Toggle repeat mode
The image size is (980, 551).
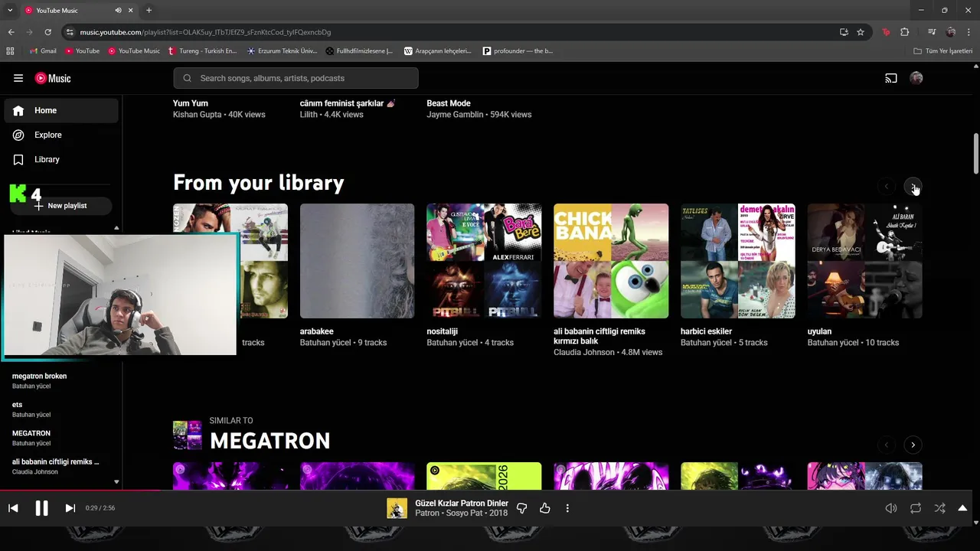[x=916, y=508]
